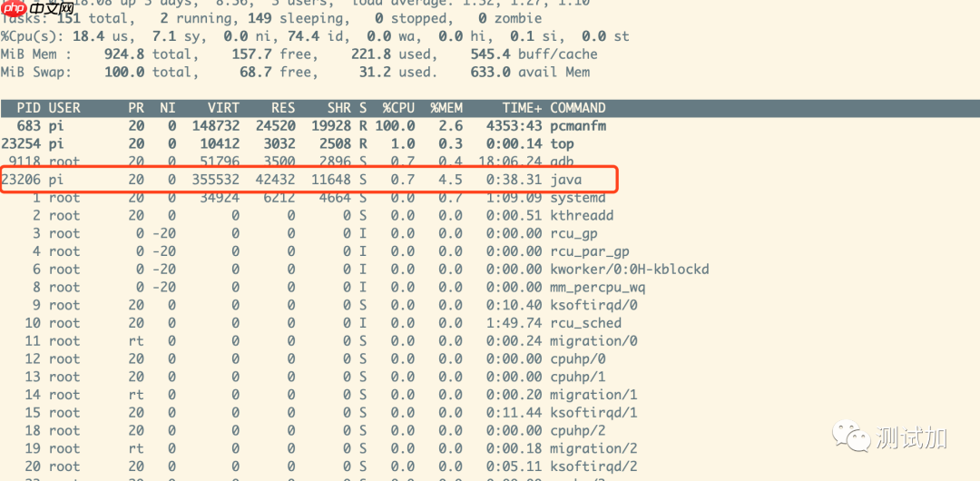Viewport: 980px width, 481px height.
Task: Select the top process command name
Action: click(x=563, y=144)
